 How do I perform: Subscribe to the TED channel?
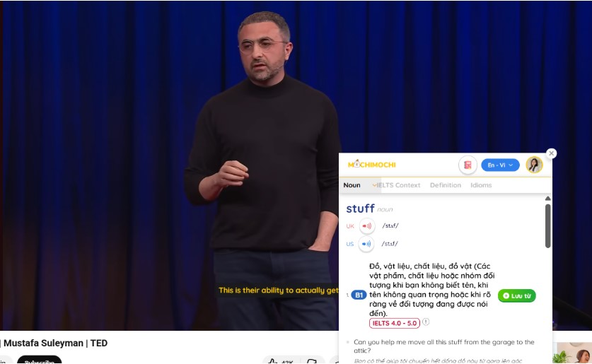click(x=40, y=360)
